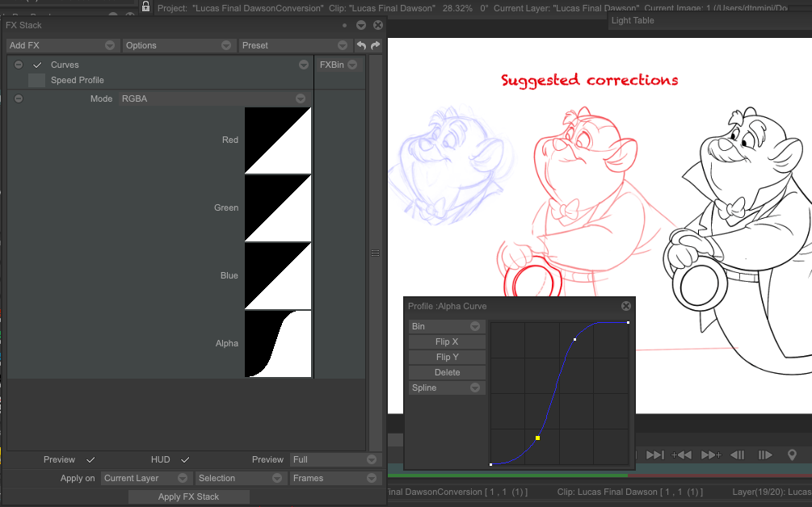Click the small dot icon in FX Stack title bar

344,25
